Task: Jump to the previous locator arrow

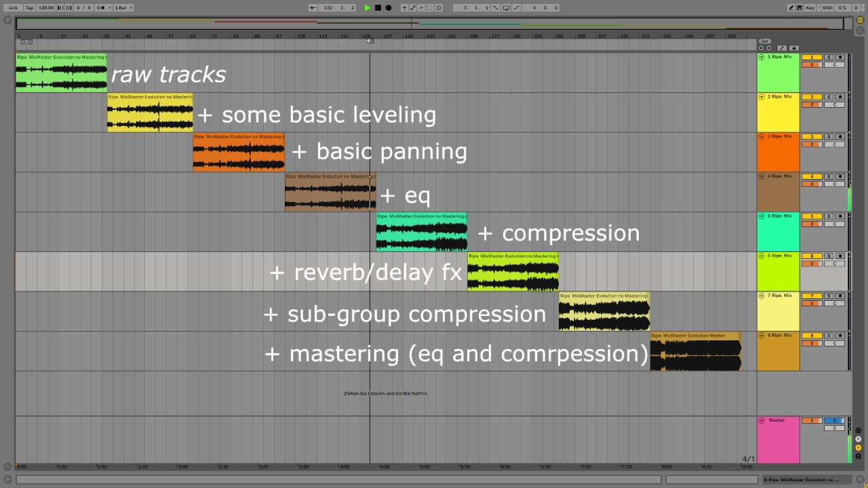Action: [761, 48]
